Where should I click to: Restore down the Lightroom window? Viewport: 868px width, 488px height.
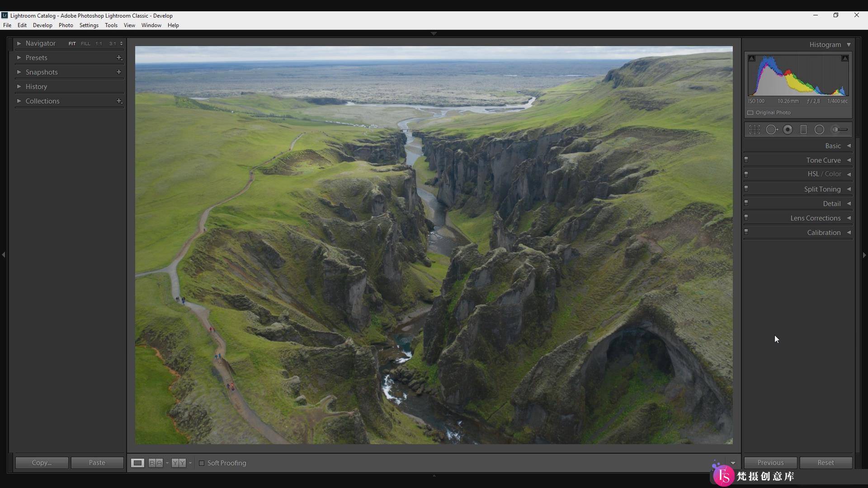(836, 15)
